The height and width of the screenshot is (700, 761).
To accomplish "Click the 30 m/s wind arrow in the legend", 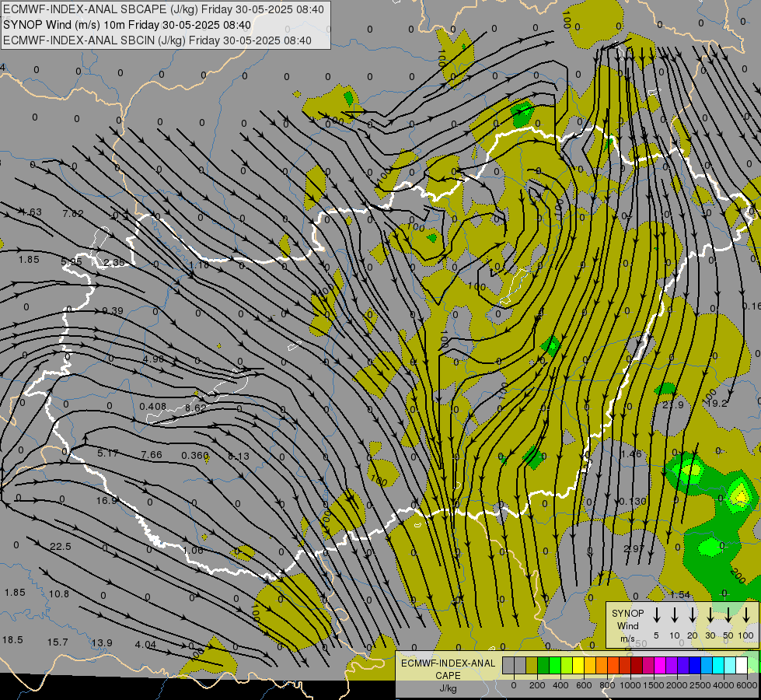I will (710, 615).
